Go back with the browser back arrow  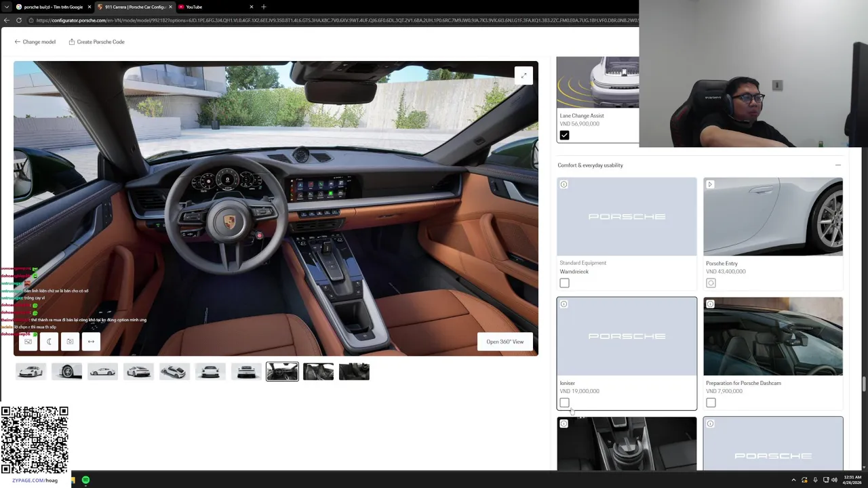pos(6,20)
